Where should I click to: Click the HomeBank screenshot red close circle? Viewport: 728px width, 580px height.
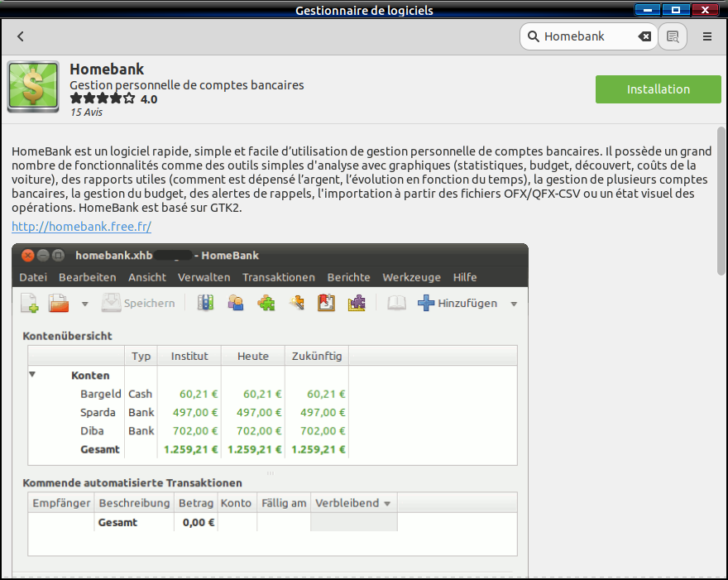[x=27, y=255]
